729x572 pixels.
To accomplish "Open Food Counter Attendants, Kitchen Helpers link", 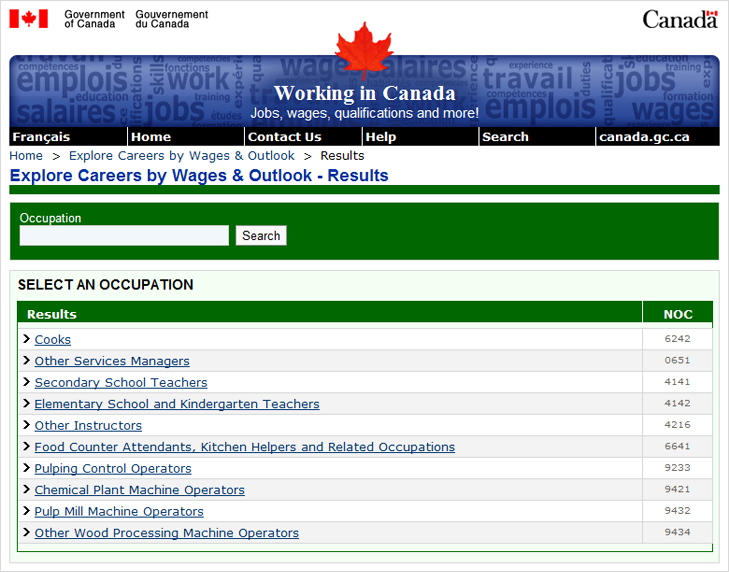I will click(245, 447).
